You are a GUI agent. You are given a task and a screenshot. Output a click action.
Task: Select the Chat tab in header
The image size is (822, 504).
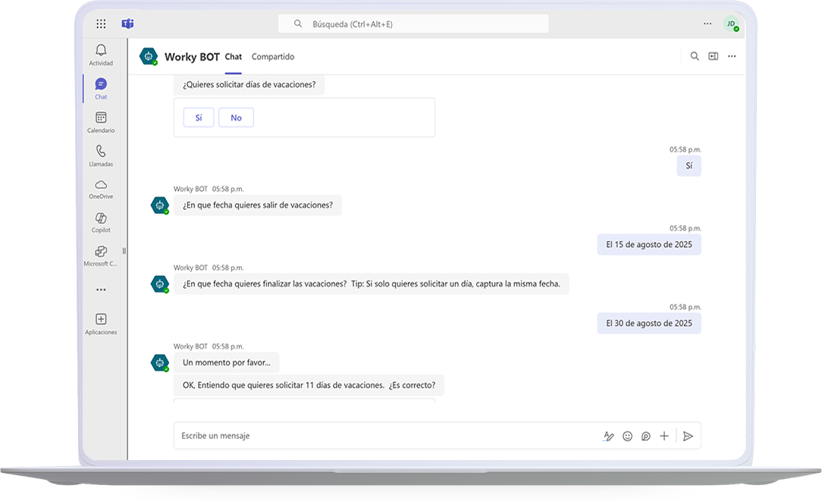coord(234,57)
